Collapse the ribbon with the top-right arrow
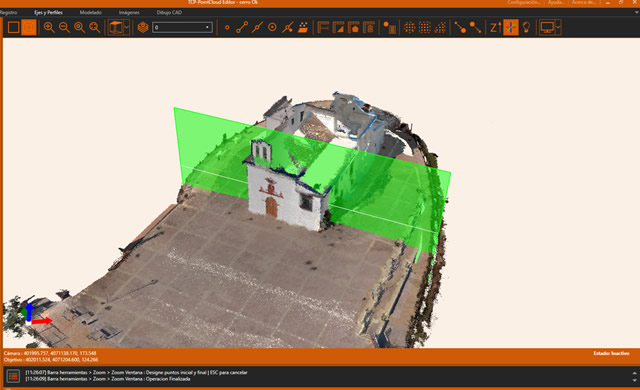640x390 pixels. point(636,12)
